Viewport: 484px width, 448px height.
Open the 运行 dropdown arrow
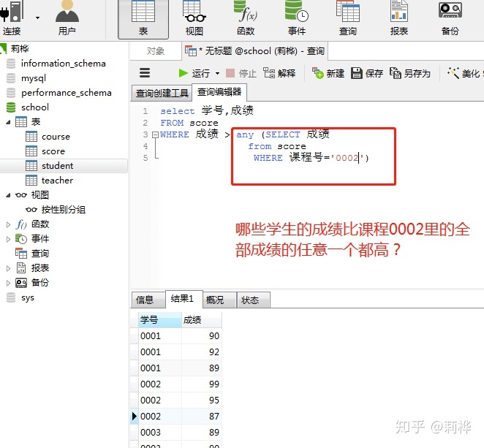(217, 73)
